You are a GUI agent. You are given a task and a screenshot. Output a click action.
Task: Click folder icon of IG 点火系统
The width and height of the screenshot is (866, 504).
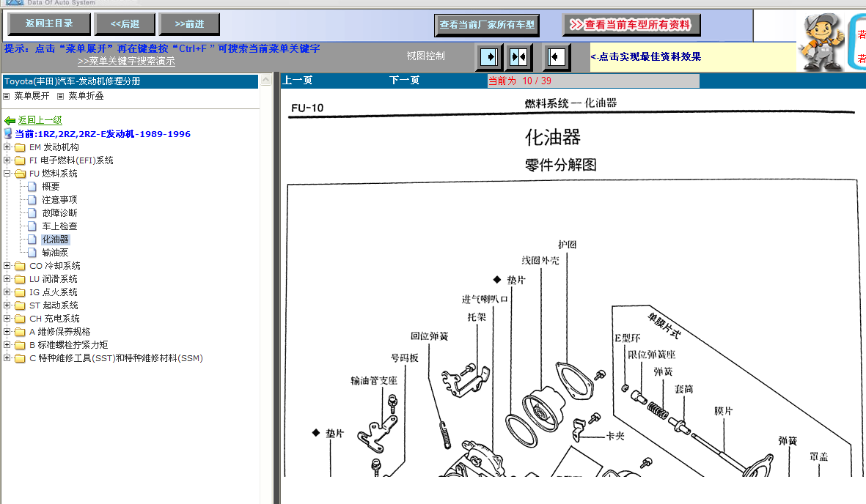pos(20,292)
